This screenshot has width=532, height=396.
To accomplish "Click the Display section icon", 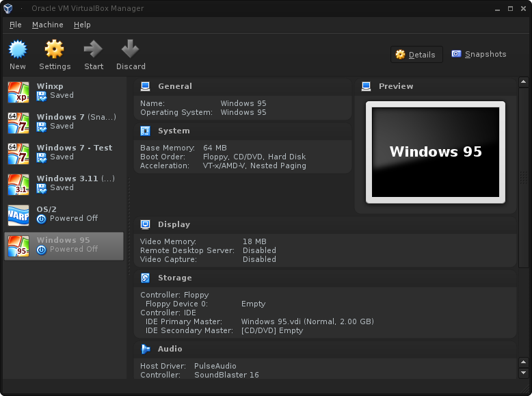I will (145, 224).
